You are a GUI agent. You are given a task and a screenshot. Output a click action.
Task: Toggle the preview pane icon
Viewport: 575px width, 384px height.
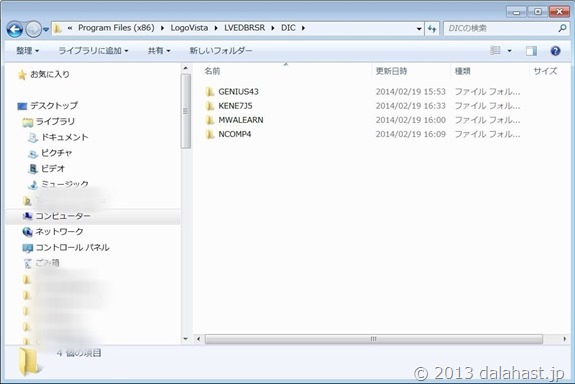tap(531, 51)
